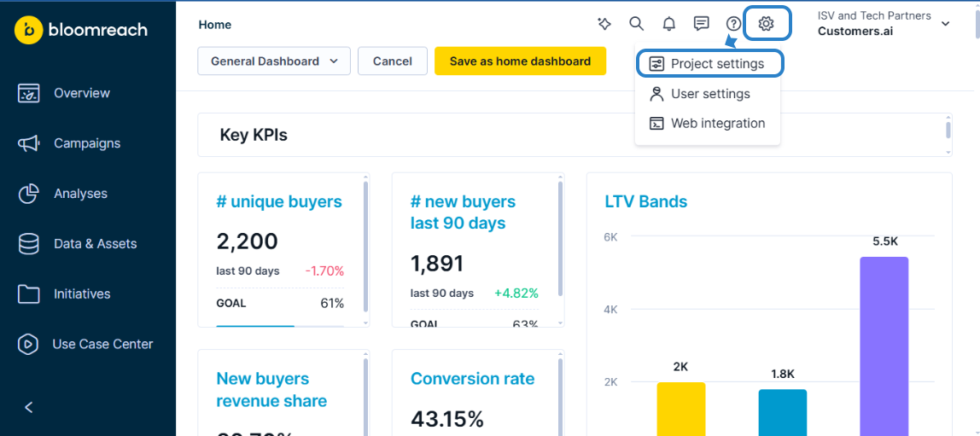The height and width of the screenshot is (436, 980).
Task: Click the Campaigns megaphone icon
Action: [x=29, y=143]
